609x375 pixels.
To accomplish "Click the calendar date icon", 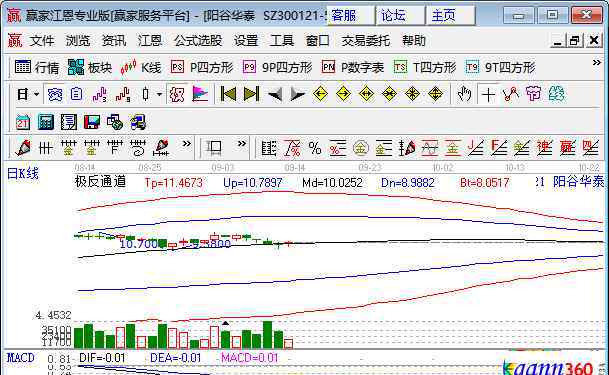I will coord(23,122).
